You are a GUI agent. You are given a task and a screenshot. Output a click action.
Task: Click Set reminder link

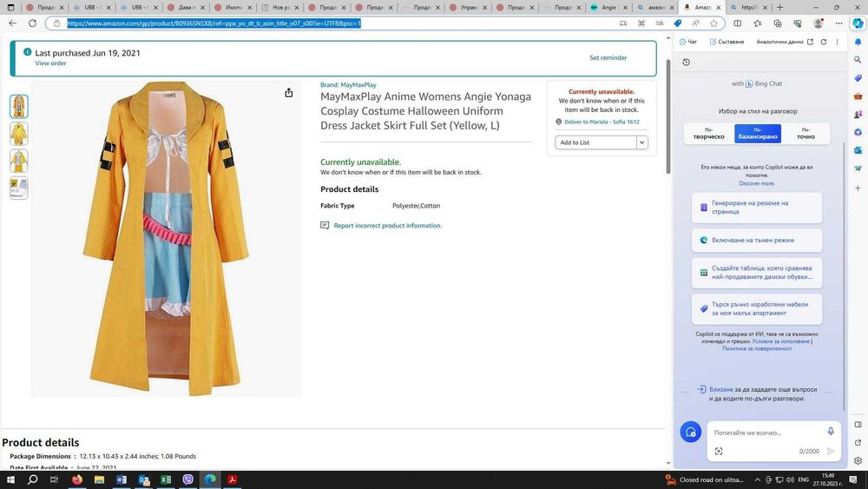click(608, 57)
